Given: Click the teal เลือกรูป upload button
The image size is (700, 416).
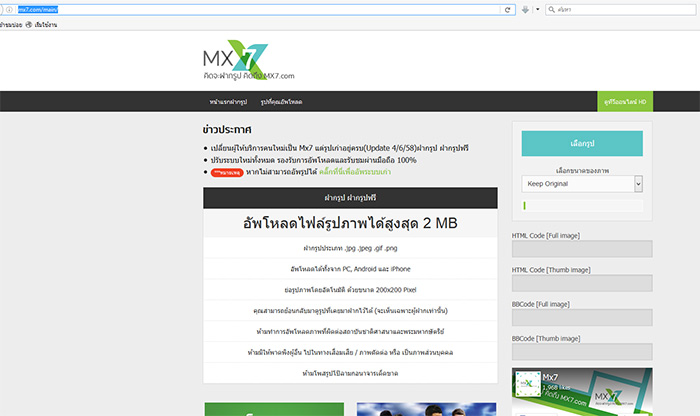Looking at the screenshot, I should [582, 143].
